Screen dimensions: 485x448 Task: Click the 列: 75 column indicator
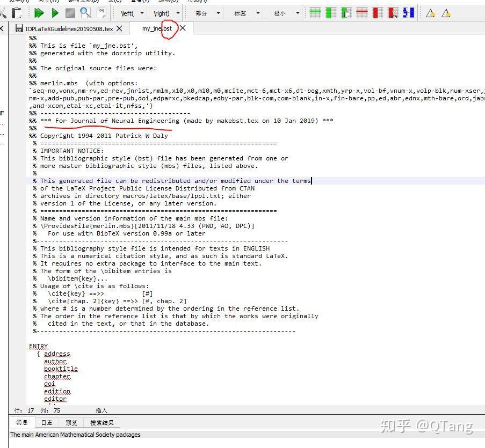[50, 410]
